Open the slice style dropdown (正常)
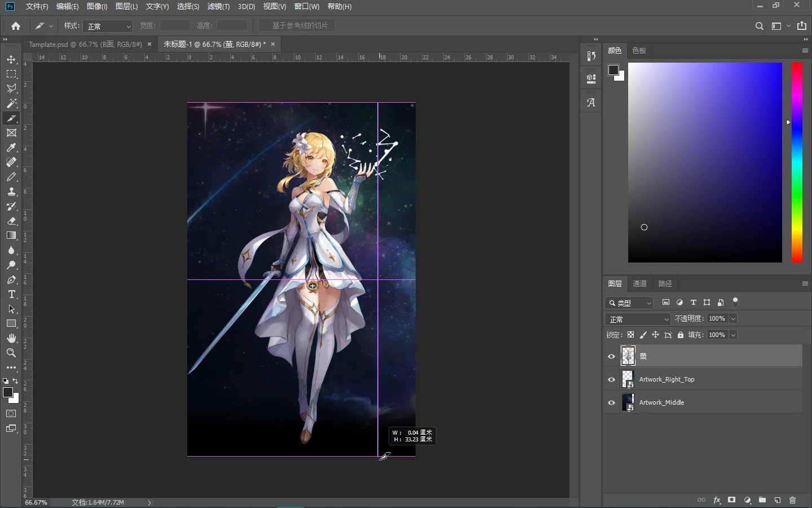The image size is (812, 508). (x=108, y=26)
